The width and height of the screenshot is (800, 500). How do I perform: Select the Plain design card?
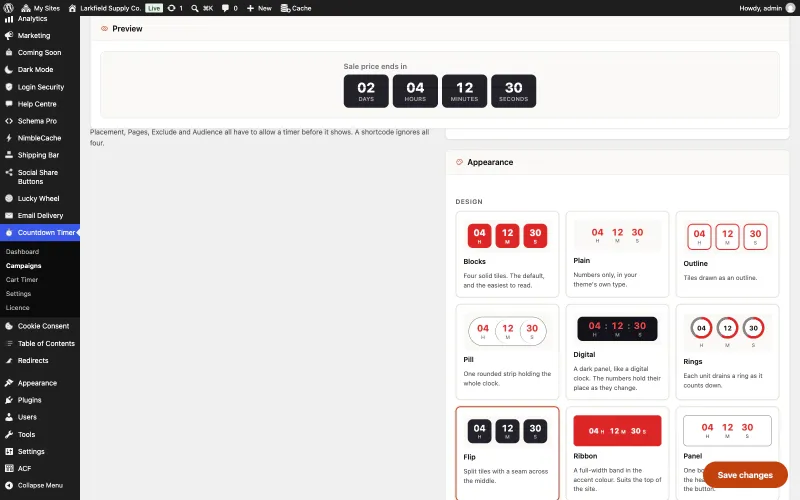coord(617,254)
